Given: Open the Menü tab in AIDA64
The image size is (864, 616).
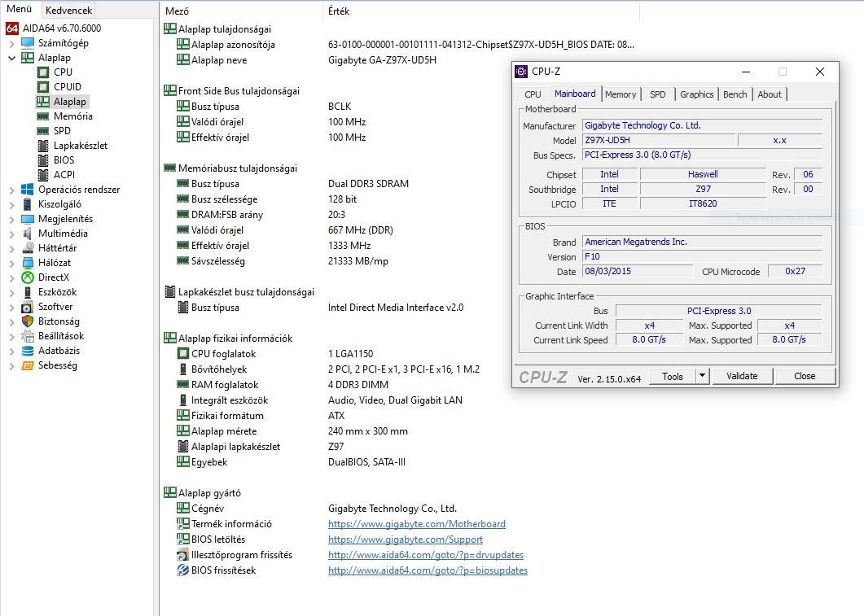Looking at the screenshot, I should tap(20, 10).
